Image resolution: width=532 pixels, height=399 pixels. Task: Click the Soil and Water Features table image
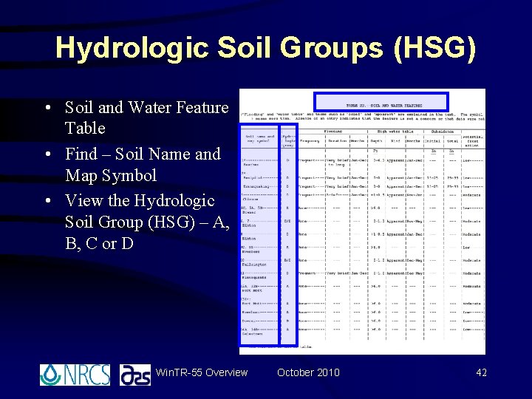coord(362,222)
